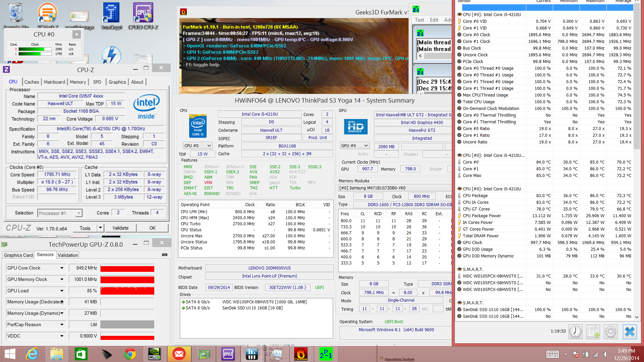Switch to FurMark via taskbar icon

(x=301, y=354)
